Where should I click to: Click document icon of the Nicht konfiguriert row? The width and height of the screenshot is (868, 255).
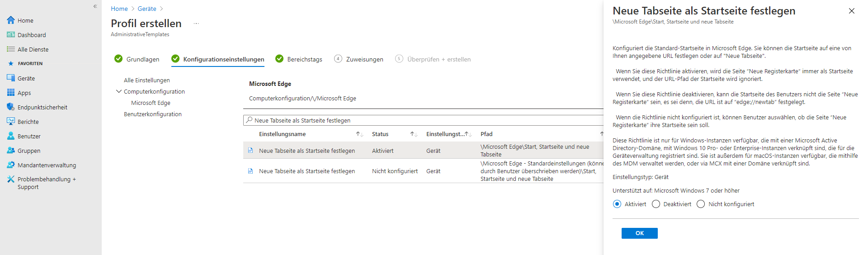pos(250,171)
